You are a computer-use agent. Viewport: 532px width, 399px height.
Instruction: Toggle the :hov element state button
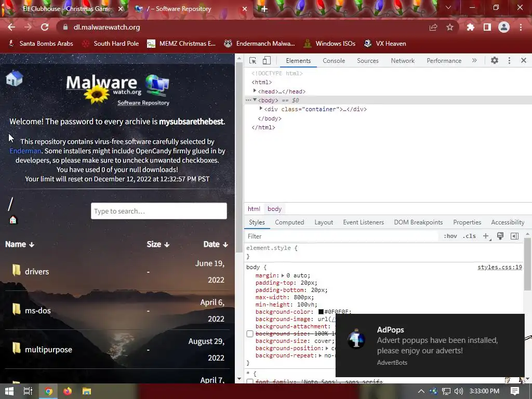450,236
